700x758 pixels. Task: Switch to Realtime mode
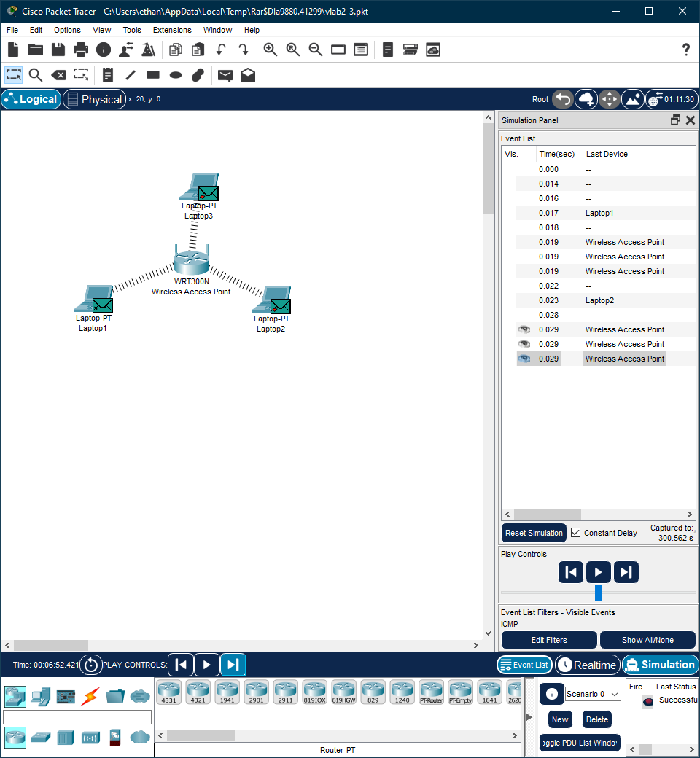point(587,665)
